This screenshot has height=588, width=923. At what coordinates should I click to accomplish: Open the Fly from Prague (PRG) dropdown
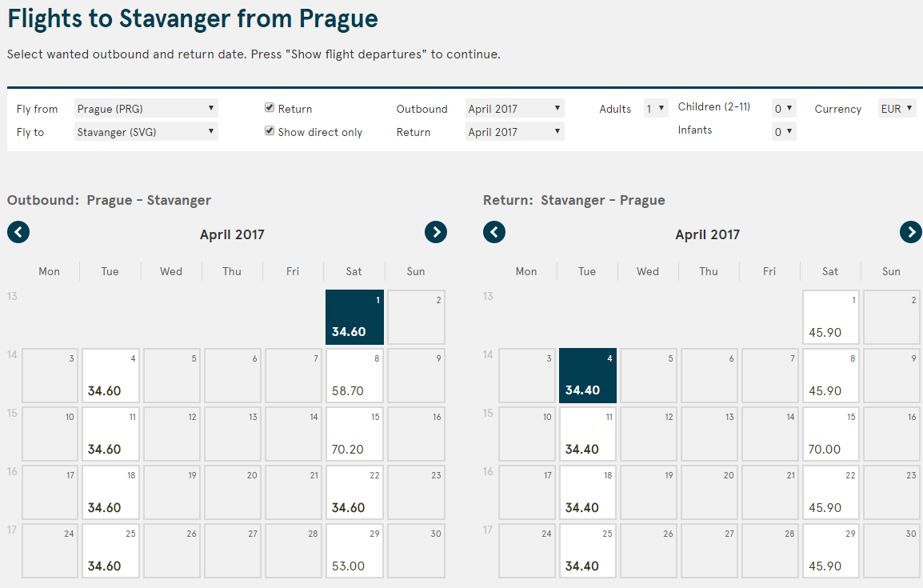click(146, 108)
